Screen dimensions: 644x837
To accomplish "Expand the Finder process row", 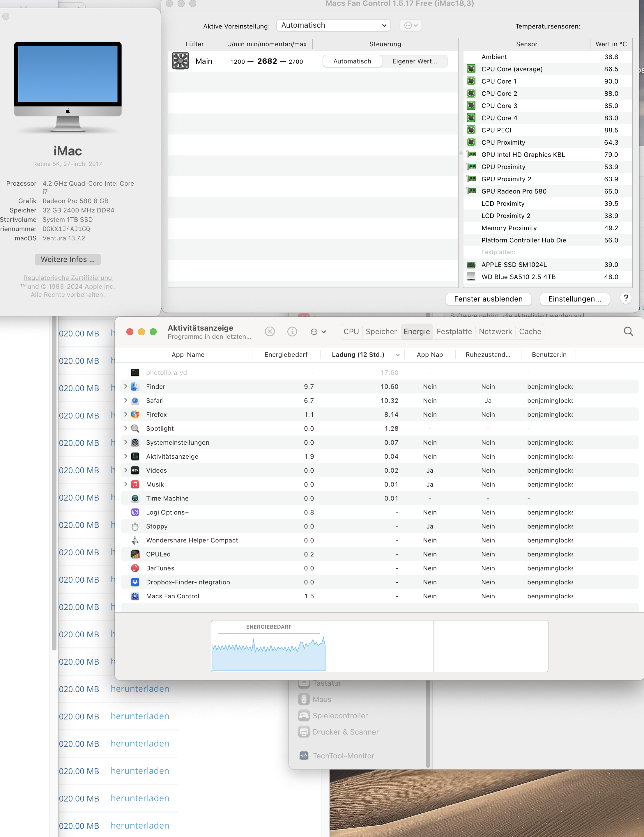I will point(125,386).
